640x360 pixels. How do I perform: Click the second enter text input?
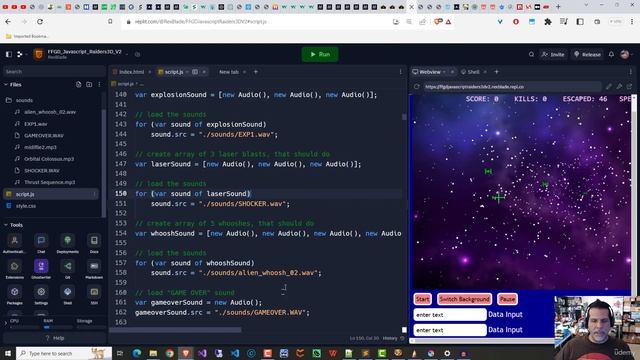(x=450, y=330)
